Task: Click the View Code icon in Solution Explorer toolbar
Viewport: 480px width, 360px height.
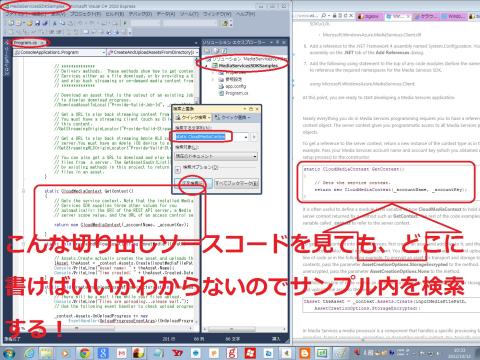Action: point(224,51)
